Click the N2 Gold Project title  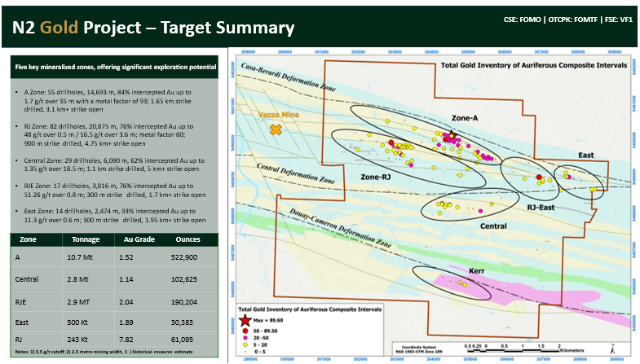click(152, 28)
